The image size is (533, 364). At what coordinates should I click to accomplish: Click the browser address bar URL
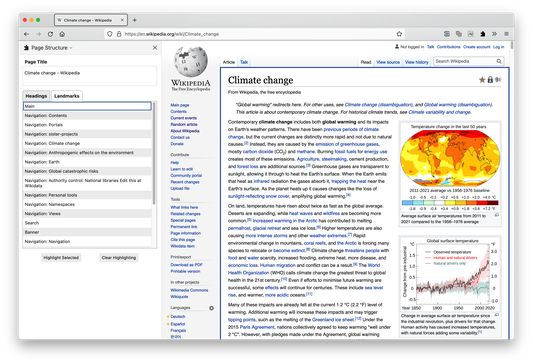click(172, 34)
